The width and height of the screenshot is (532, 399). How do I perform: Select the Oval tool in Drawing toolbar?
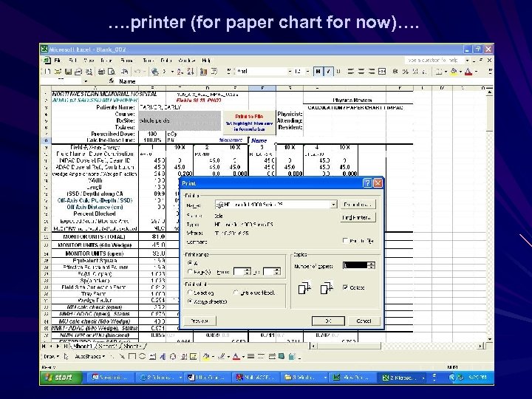[x=142, y=356]
